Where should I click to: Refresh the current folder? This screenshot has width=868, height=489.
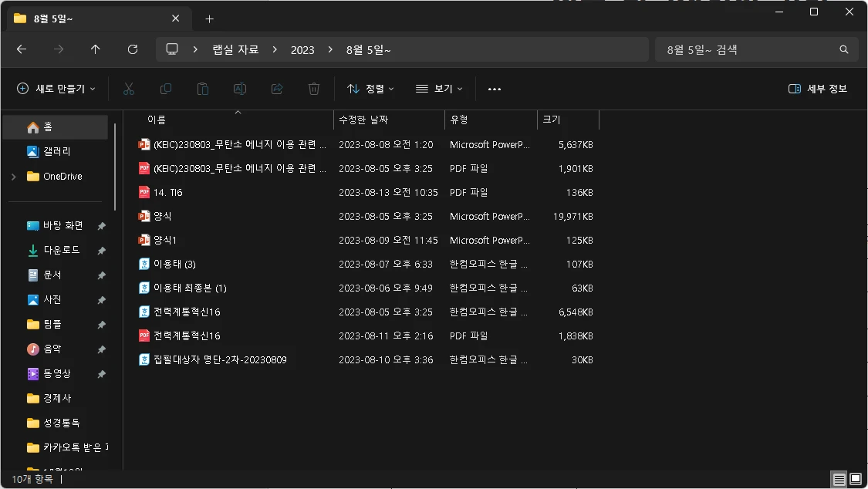pyautogui.click(x=132, y=49)
